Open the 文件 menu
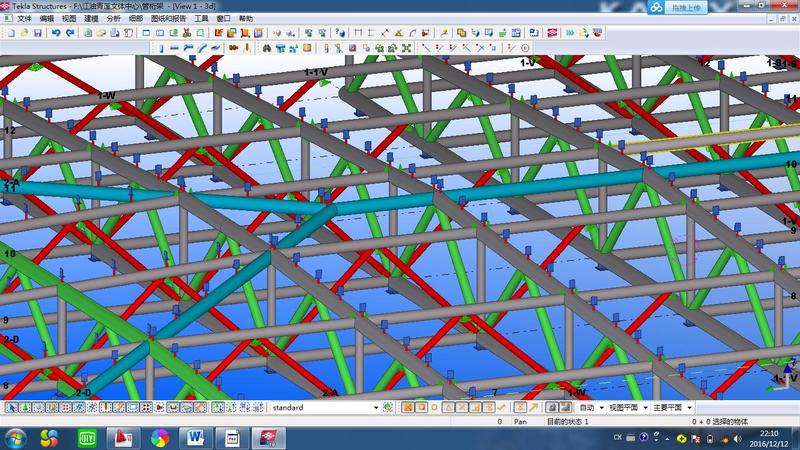Image resolution: width=800 pixels, height=450 pixels. (23, 19)
